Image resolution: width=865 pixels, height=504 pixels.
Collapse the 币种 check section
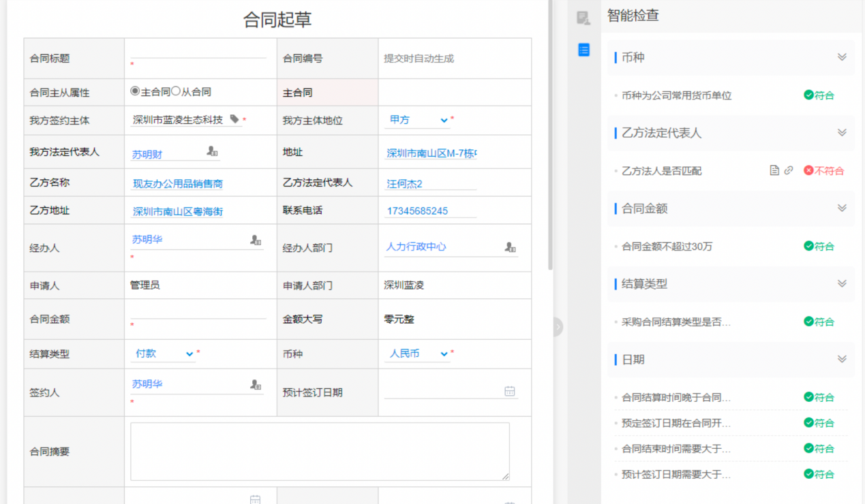pos(842,57)
